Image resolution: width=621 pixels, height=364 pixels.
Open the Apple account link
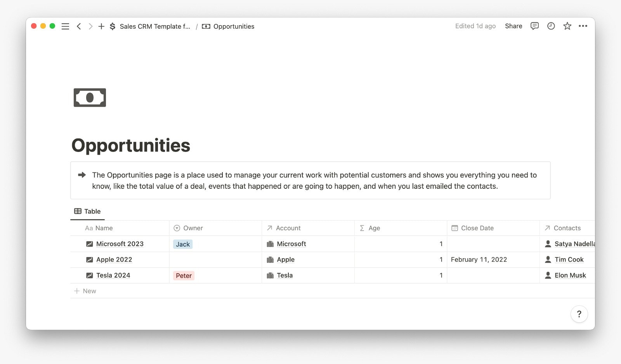point(286,260)
